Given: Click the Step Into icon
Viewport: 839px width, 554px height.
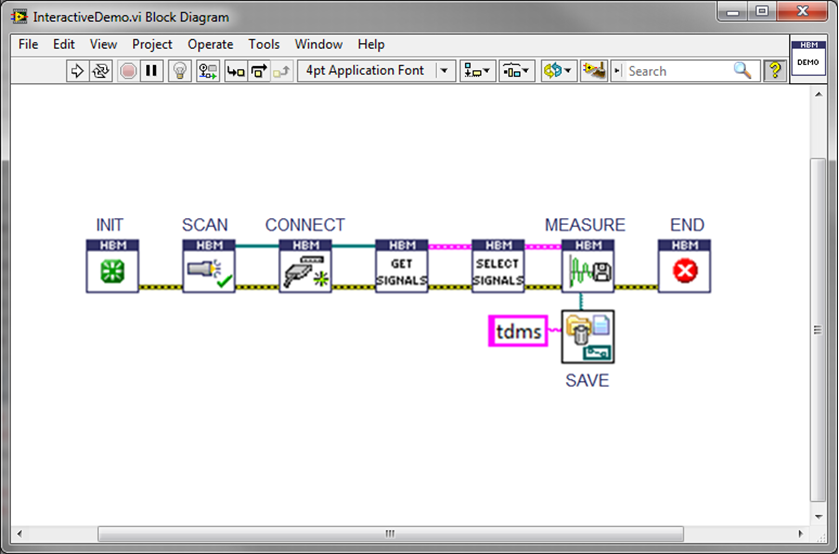Looking at the screenshot, I should tap(236, 71).
